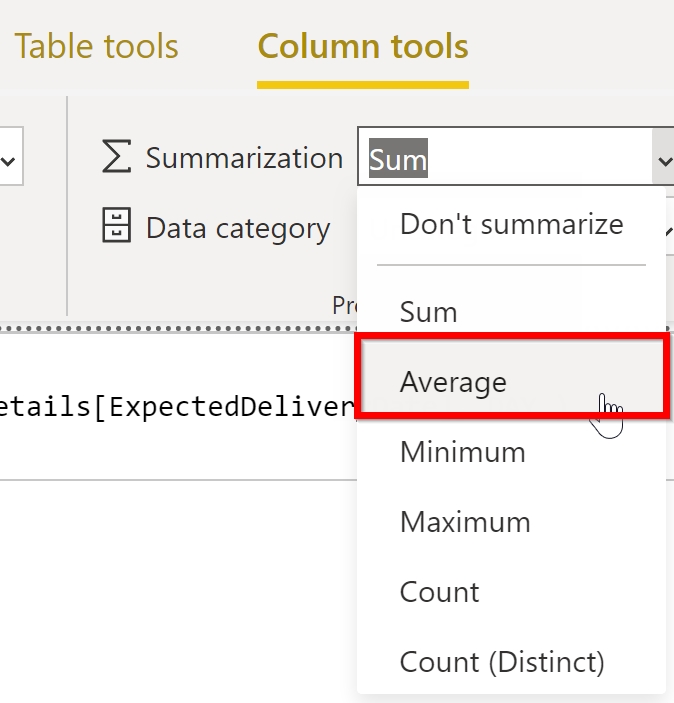This screenshot has width=674, height=703.
Task: Choose Count (Distinct) from the list
Action: pyautogui.click(x=511, y=662)
